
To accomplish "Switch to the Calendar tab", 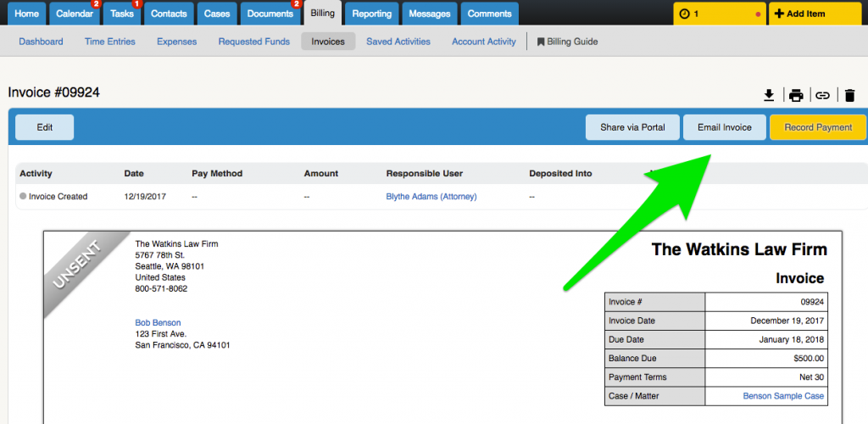I will click(75, 14).
